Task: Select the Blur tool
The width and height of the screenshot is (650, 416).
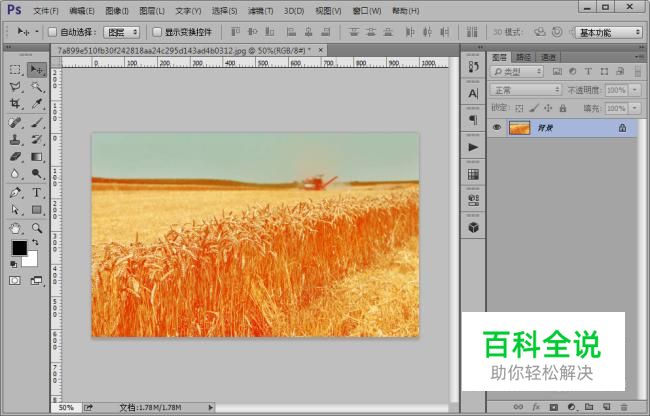Action: tap(15, 174)
